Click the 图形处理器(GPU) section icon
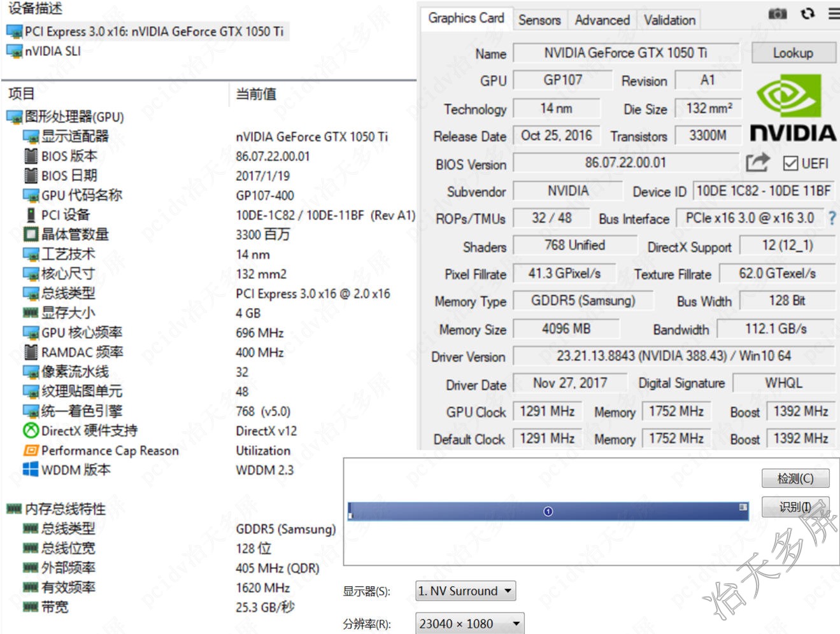 pos(14,117)
